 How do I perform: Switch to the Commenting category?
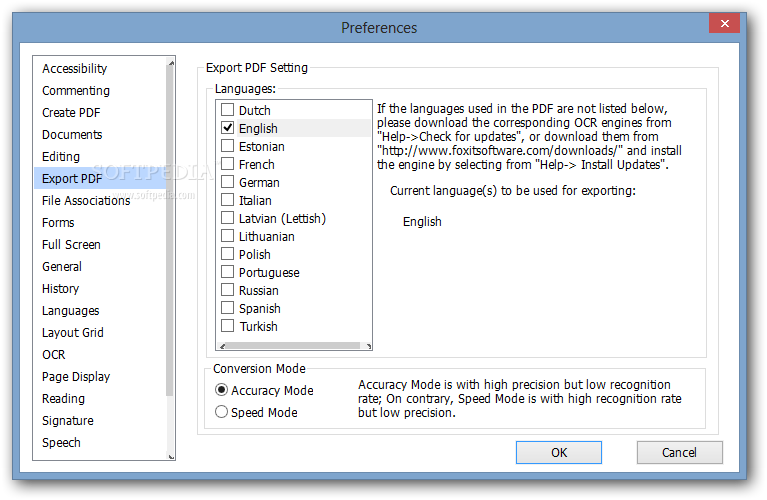75,90
